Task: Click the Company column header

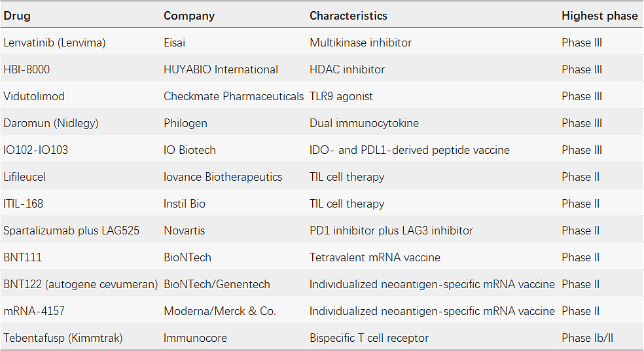Action: [x=189, y=16]
